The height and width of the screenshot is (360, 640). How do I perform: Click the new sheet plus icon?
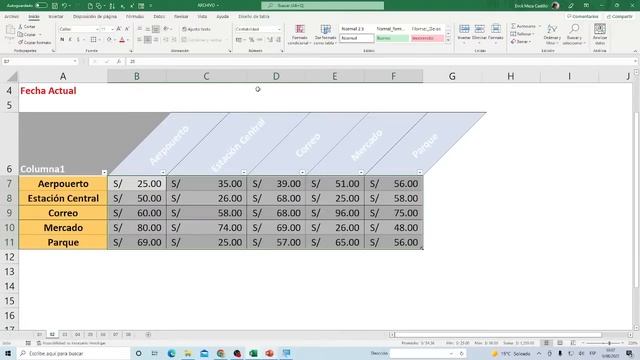[x=148, y=335]
